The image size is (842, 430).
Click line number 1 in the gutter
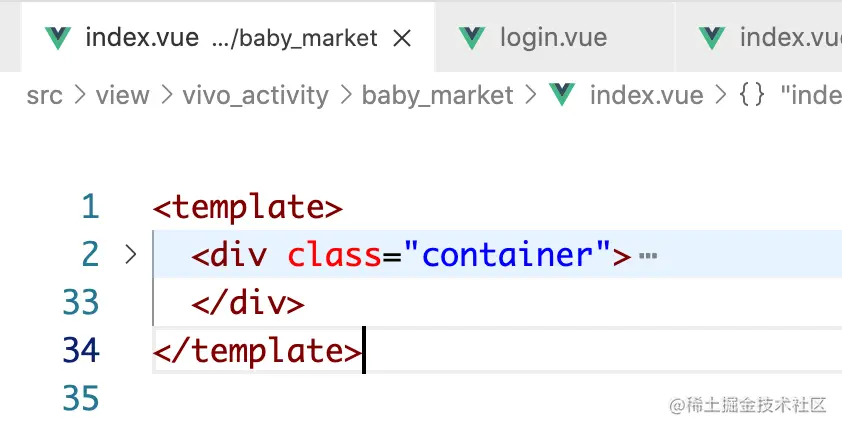90,207
